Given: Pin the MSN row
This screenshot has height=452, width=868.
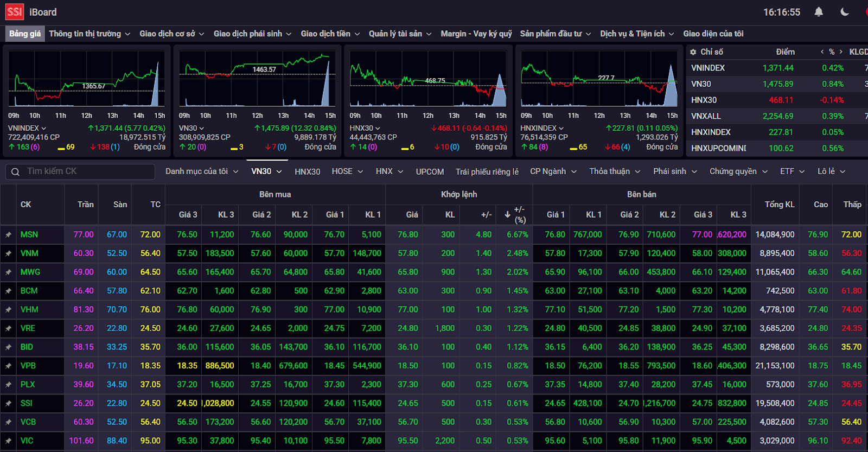Looking at the screenshot, I should (x=8, y=235).
